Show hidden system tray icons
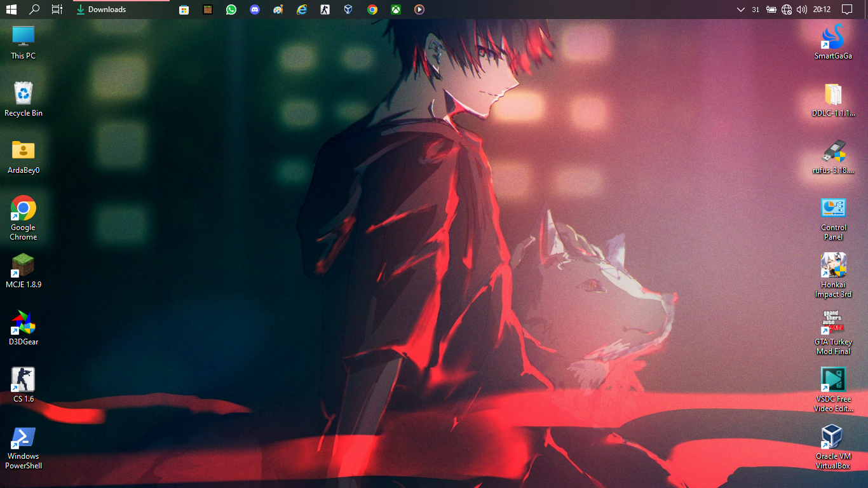The height and width of the screenshot is (488, 868). (x=740, y=10)
